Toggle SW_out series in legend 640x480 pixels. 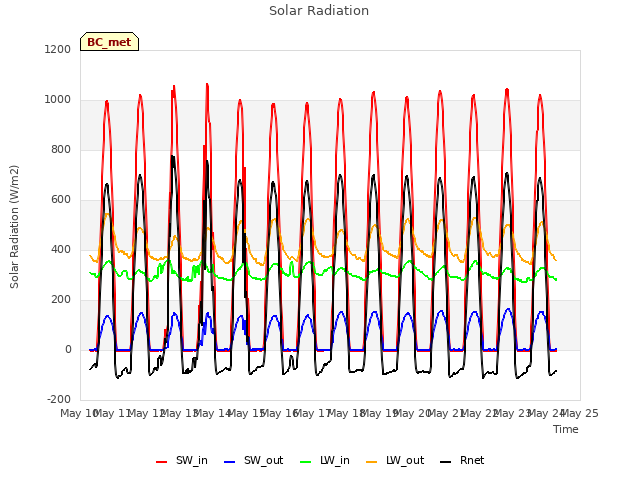click(x=253, y=460)
